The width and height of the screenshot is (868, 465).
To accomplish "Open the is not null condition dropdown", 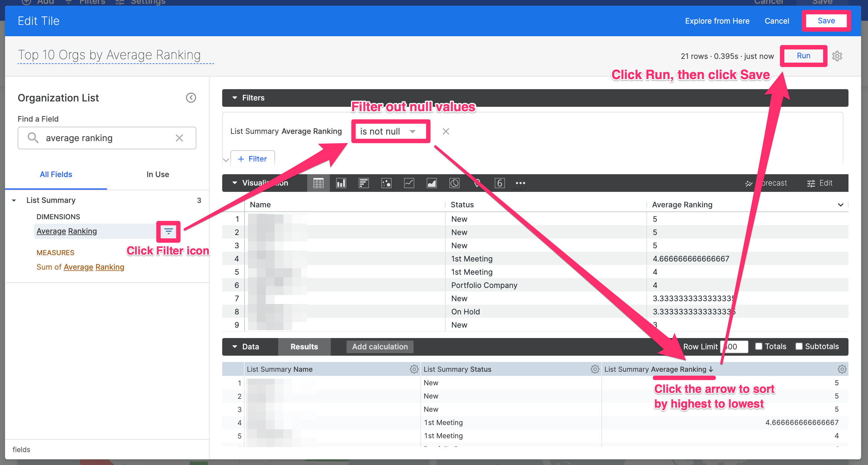I will tap(390, 131).
